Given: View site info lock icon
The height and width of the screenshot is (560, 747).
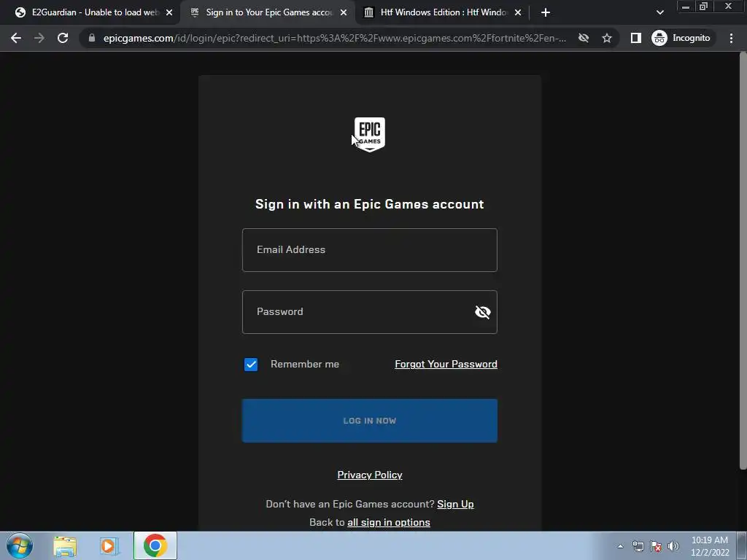Looking at the screenshot, I should 92,38.
